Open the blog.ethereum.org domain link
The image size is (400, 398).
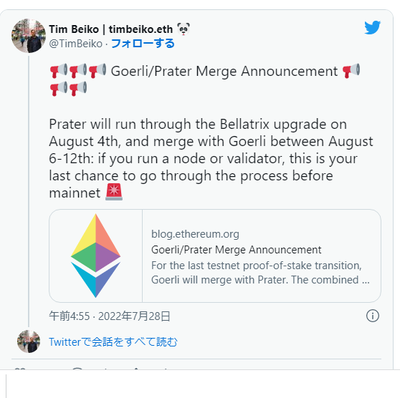coord(195,234)
